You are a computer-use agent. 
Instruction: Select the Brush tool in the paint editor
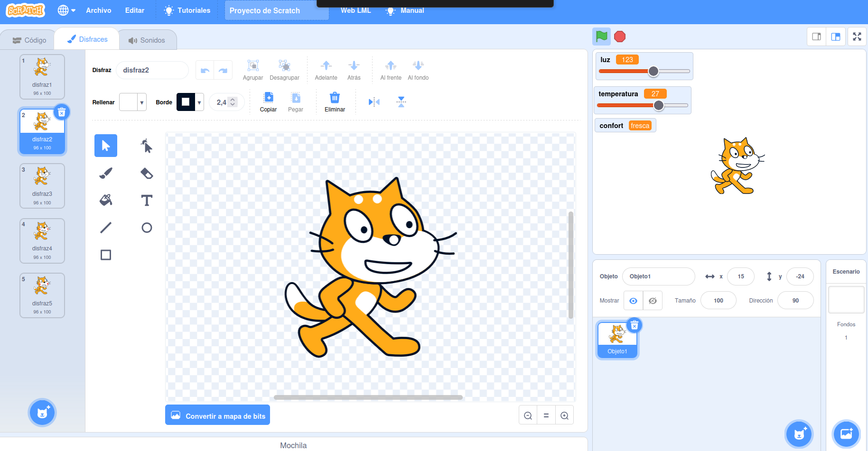coord(106,173)
